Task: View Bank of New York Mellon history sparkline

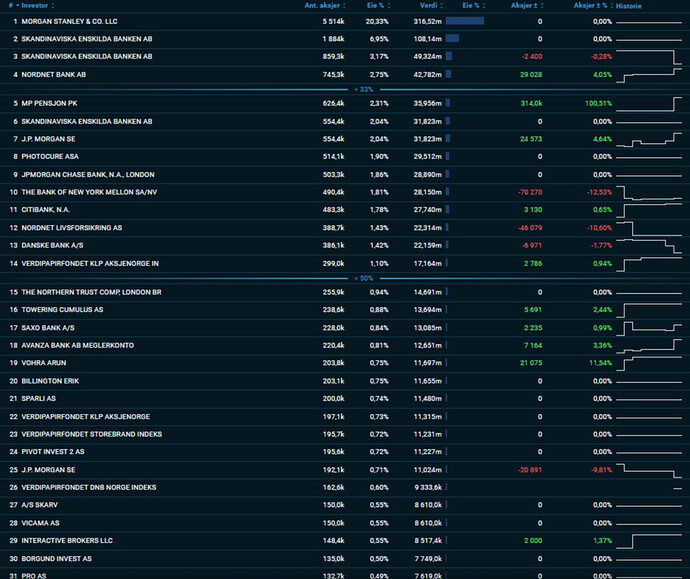Action: click(x=649, y=193)
